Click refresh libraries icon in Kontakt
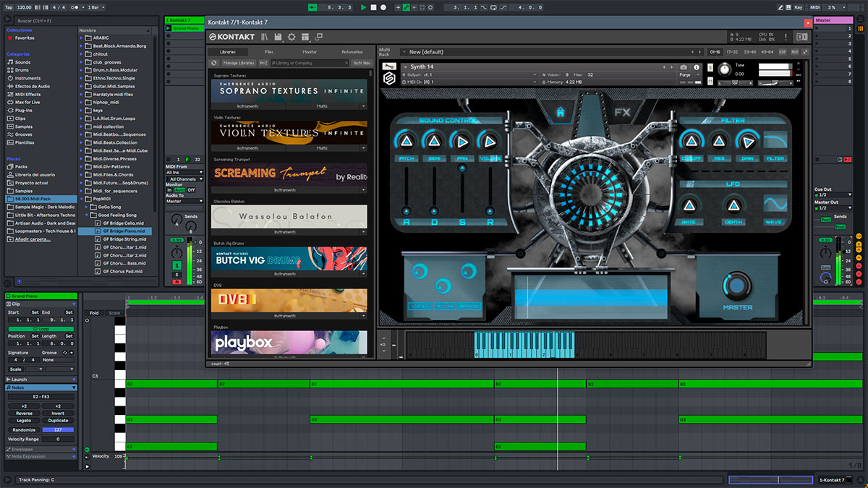This screenshot has height=488, width=868. coord(214,64)
